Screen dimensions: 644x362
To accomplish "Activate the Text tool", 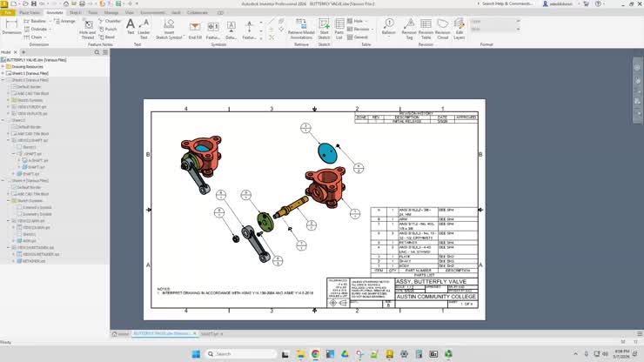I will pyautogui.click(x=131, y=27).
